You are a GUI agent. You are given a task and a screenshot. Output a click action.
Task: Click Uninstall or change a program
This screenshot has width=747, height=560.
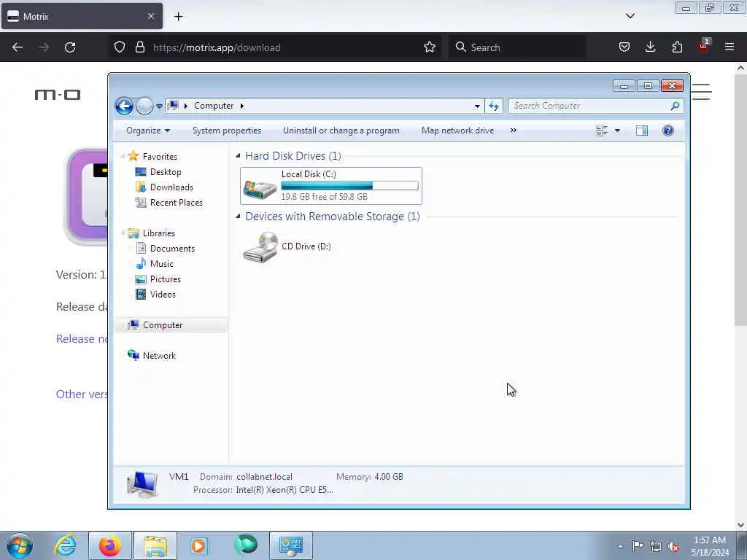click(341, 131)
